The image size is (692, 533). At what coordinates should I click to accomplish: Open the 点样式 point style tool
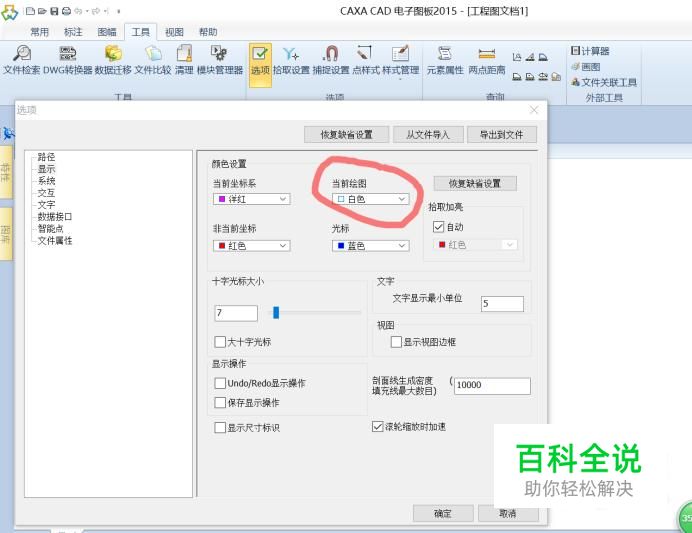pos(365,60)
